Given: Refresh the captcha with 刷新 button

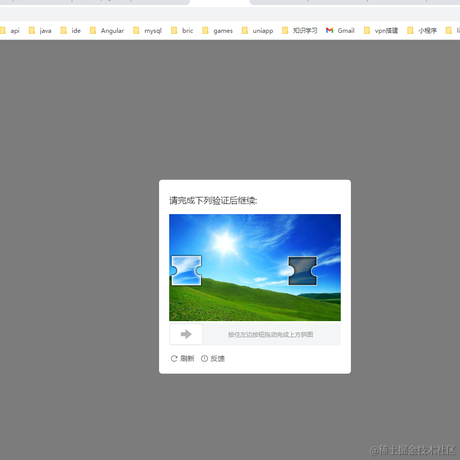Looking at the screenshot, I should (x=182, y=359).
